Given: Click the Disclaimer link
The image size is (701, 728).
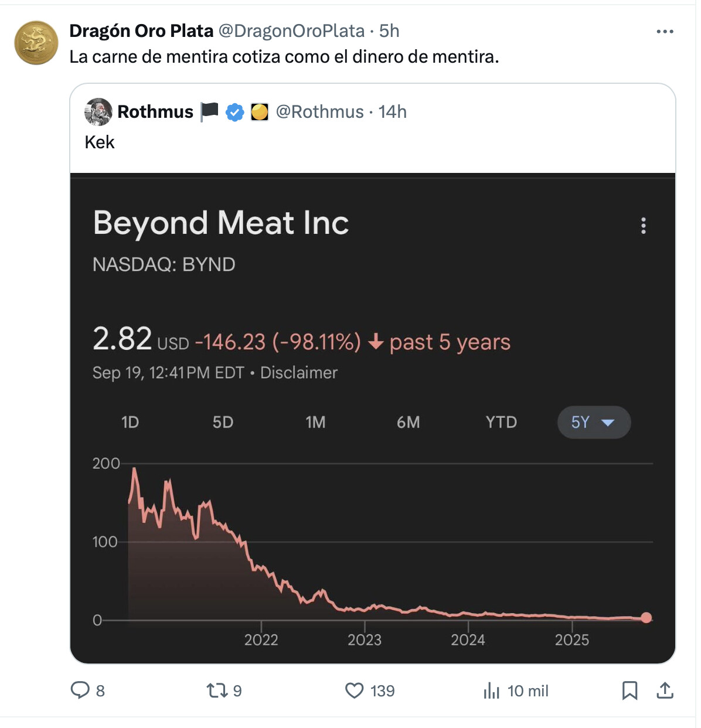Looking at the screenshot, I should click(x=299, y=373).
